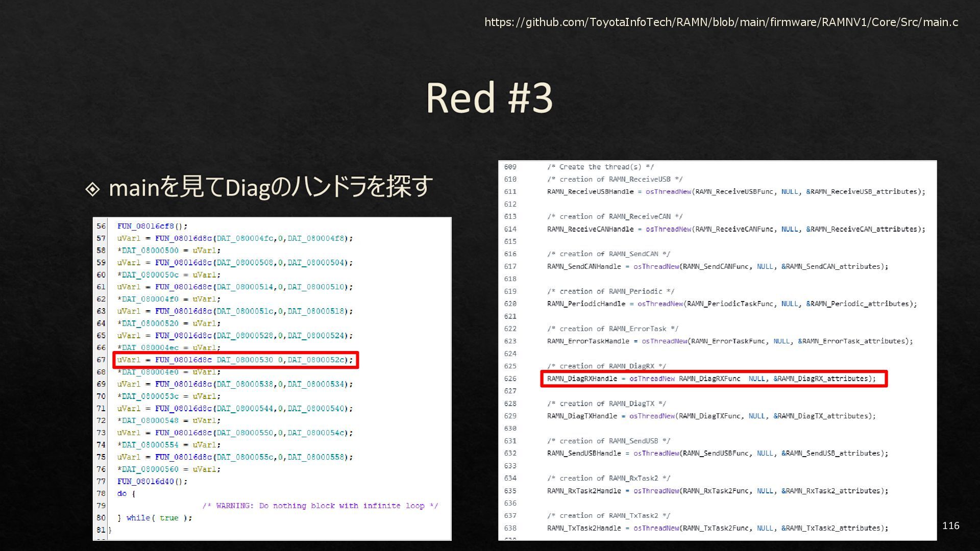Viewport: 980px width, 551px height.
Task: Click the RAMN_ReceiveCANHandle osThreadNew line
Action: (736, 229)
